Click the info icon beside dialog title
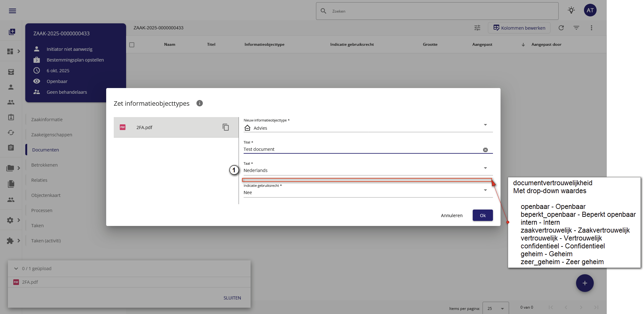644x314 pixels. point(199,103)
